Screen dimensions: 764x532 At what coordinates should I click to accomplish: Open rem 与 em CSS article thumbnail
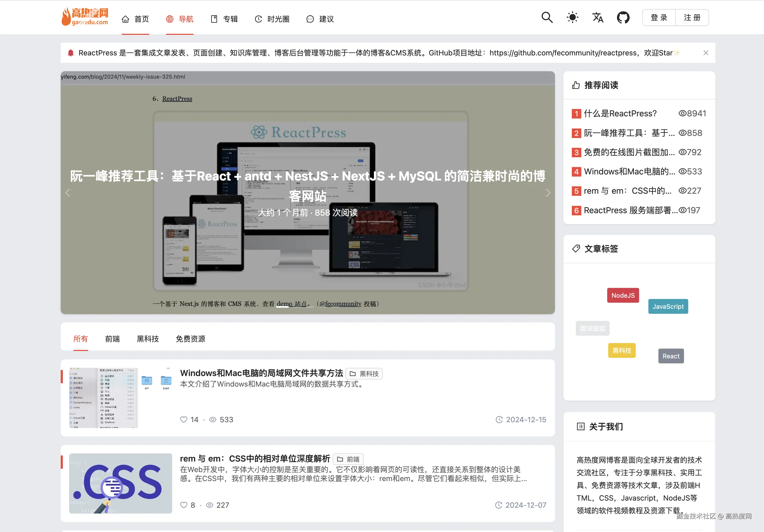pyautogui.click(x=120, y=483)
